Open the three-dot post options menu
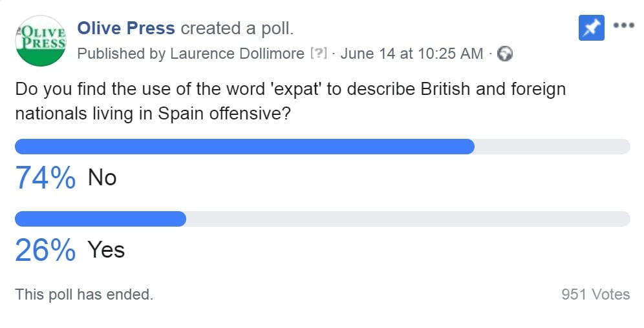 [624, 25]
